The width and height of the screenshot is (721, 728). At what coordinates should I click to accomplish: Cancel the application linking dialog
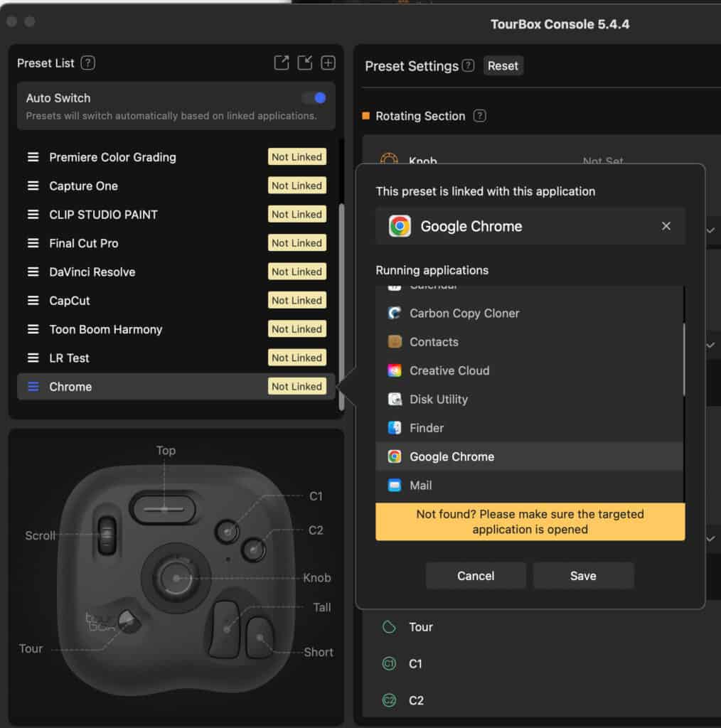475,576
